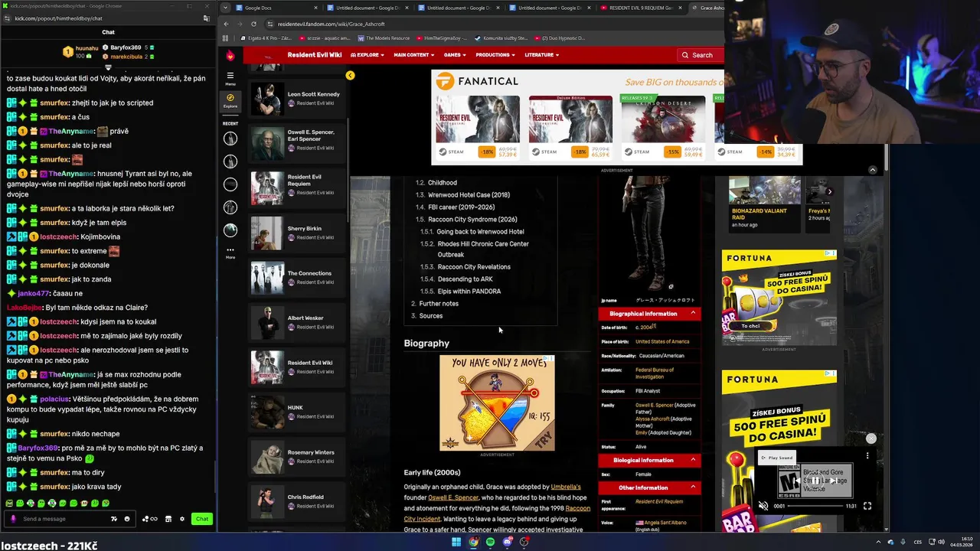Open The Models Resource bookmark
This screenshot has height=551, width=980.
382,37
